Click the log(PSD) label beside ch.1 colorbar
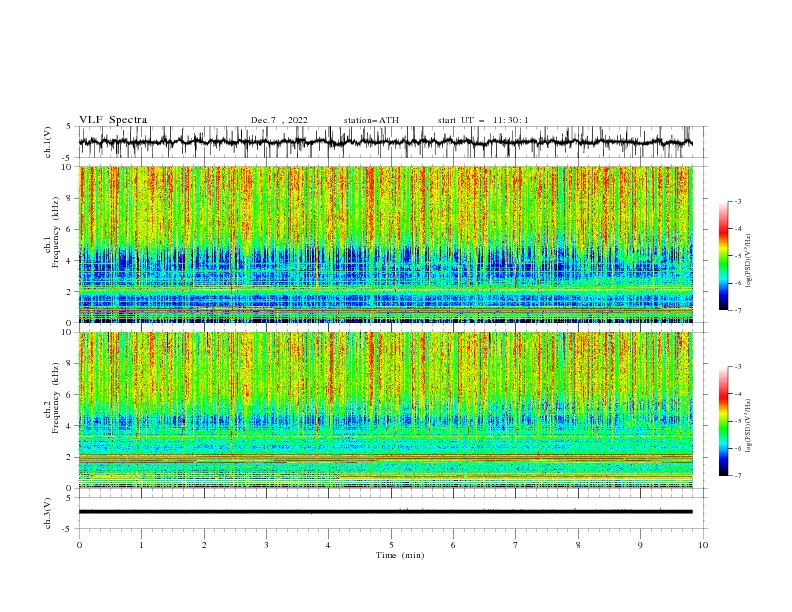The height and width of the screenshot is (612, 792). point(748,261)
